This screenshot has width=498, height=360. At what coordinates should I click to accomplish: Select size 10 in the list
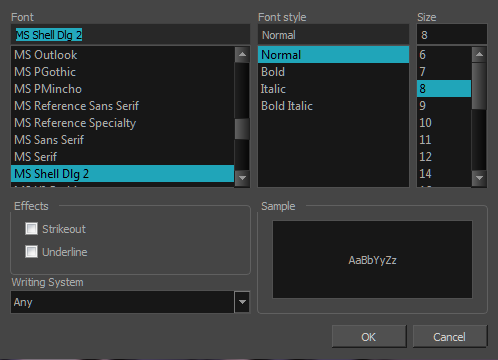[444, 123]
